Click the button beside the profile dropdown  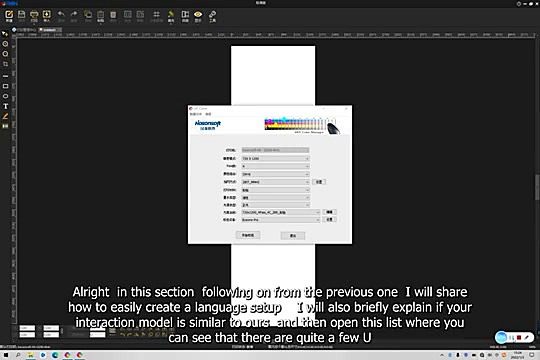tap(329, 212)
